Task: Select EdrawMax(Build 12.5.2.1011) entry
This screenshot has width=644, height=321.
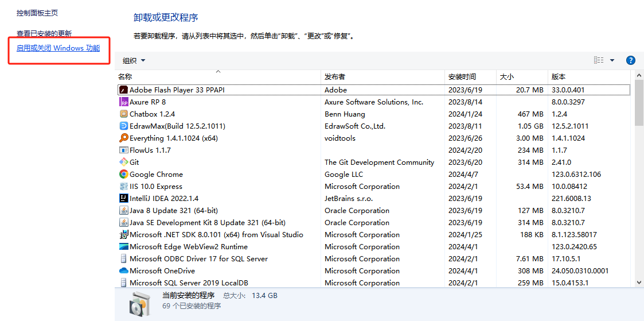Action: coord(177,126)
